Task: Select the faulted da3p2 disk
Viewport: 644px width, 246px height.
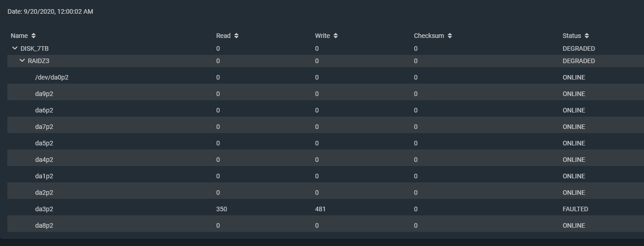Action: (44, 209)
